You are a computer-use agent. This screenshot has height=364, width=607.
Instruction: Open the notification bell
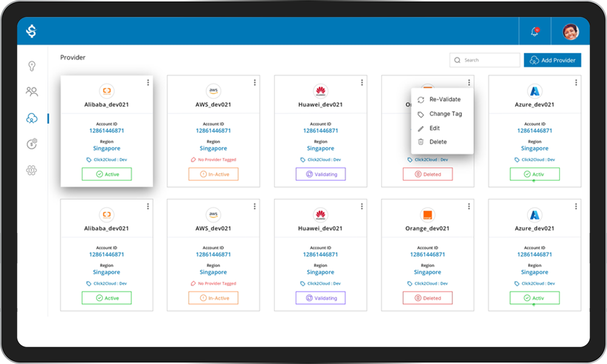[x=535, y=32]
